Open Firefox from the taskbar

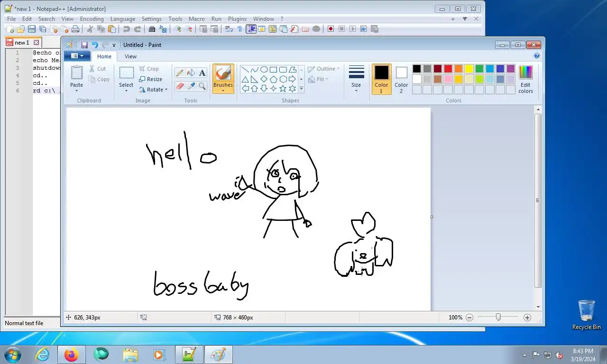point(72,355)
